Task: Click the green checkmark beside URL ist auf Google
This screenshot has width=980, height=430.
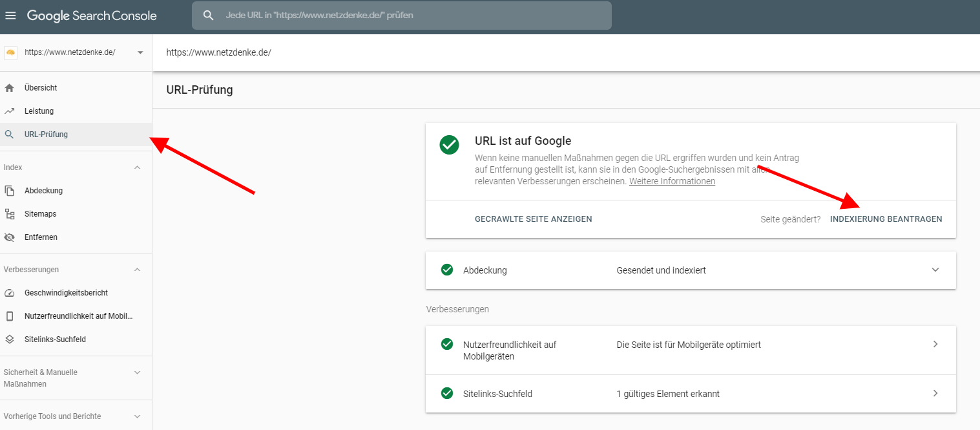Action: (x=449, y=145)
